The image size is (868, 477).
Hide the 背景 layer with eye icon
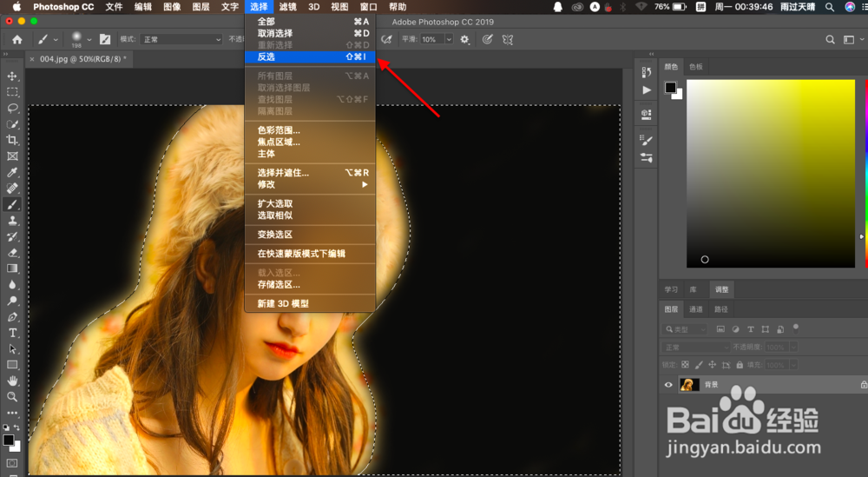click(668, 385)
